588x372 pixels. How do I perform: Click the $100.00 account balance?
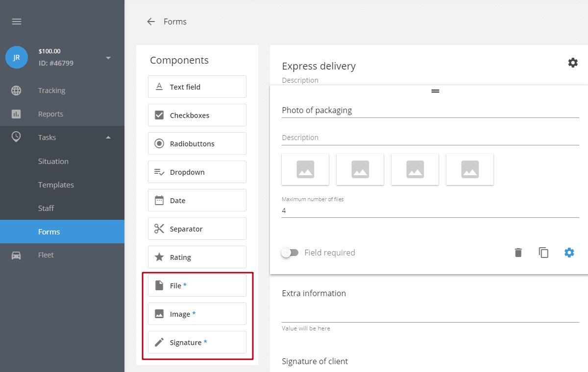[x=49, y=51]
